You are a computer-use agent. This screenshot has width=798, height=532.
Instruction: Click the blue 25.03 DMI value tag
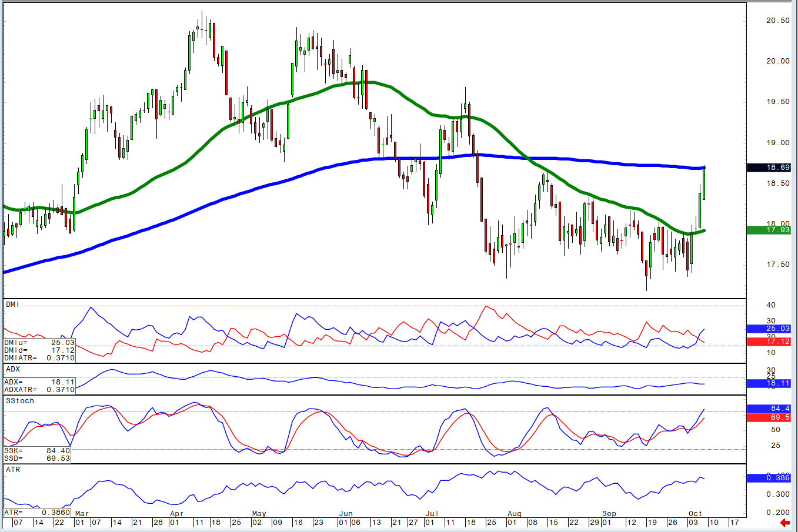point(769,329)
